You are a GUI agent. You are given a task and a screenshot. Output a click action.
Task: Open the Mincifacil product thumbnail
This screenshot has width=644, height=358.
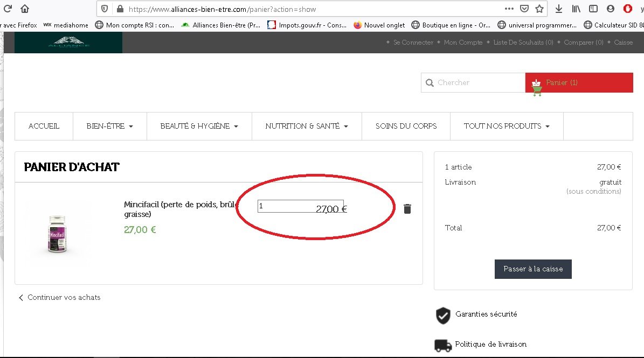[x=57, y=234]
